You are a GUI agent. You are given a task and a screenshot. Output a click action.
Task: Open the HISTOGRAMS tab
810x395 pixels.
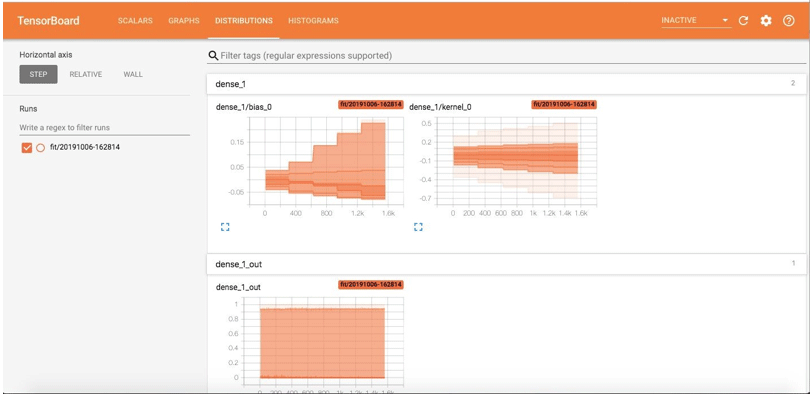point(314,21)
